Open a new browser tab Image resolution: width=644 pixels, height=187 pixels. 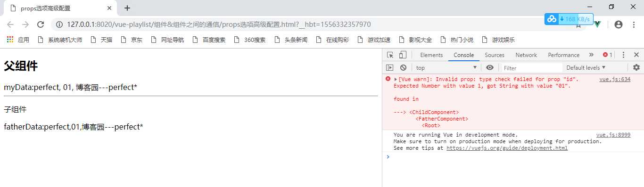coord(127,8)
